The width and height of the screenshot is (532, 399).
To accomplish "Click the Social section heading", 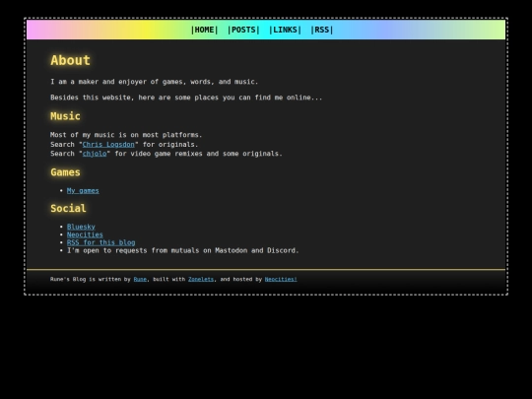I will [x=68, y=208].
